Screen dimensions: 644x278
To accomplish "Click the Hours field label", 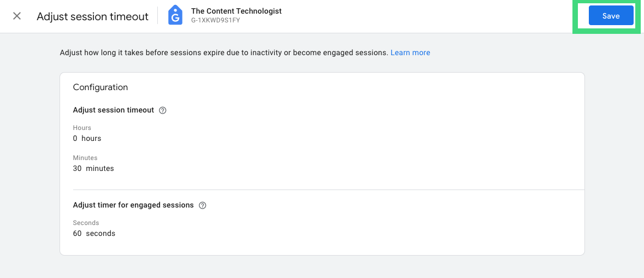I will [82, 128].
